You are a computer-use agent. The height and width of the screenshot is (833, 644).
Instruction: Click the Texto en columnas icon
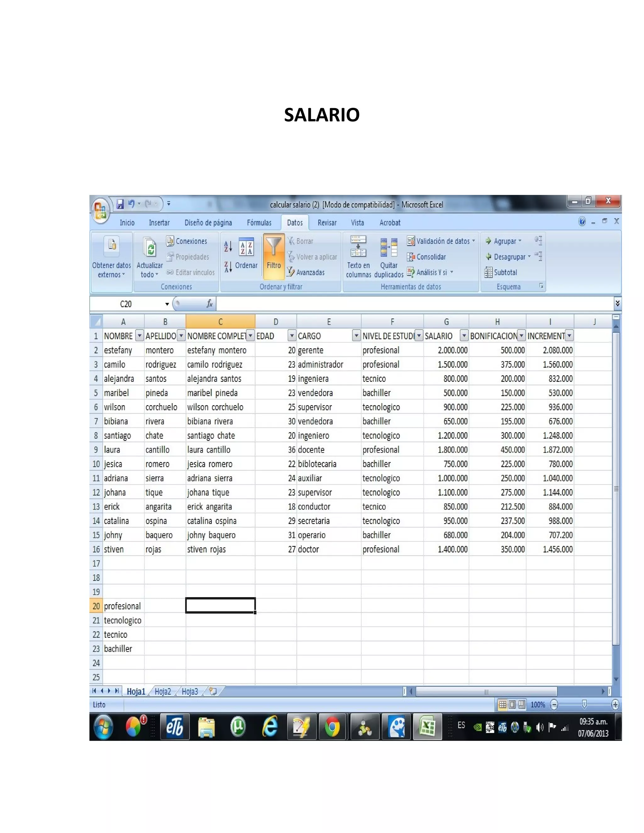(358, 247)
